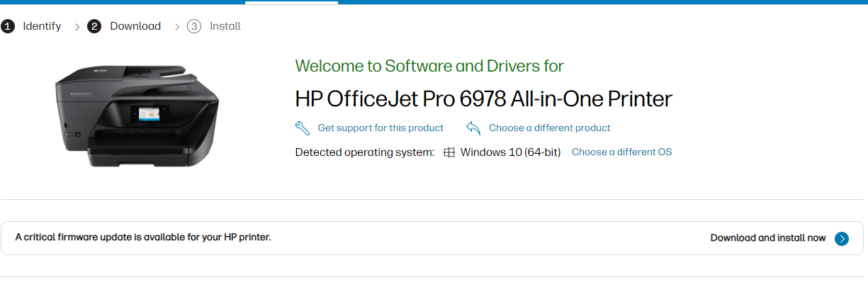Click the step 3 circle icon
Screen dimensions: 868x297
pyautogui.click(x=194, y=26)
